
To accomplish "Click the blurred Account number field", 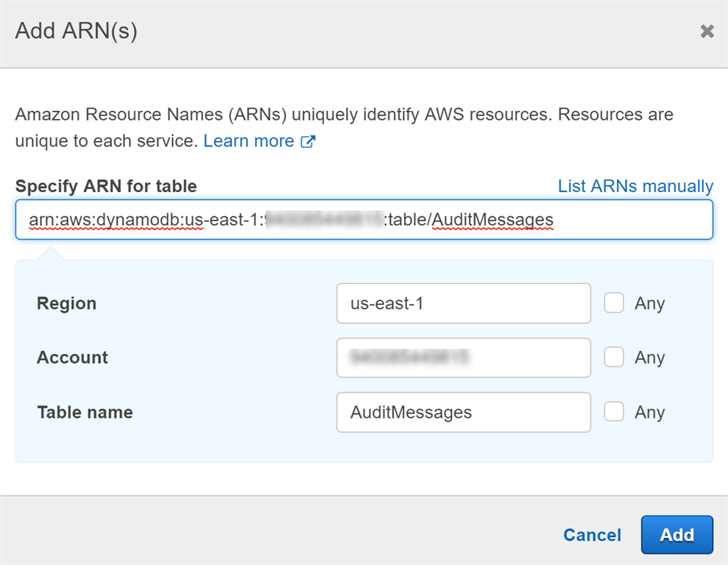I will [463, 358].
